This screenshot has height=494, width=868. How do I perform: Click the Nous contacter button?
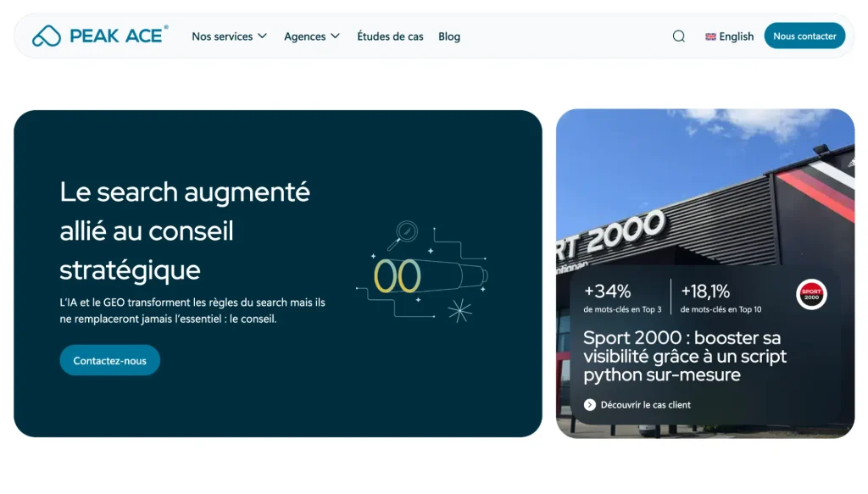click(805, 36)
